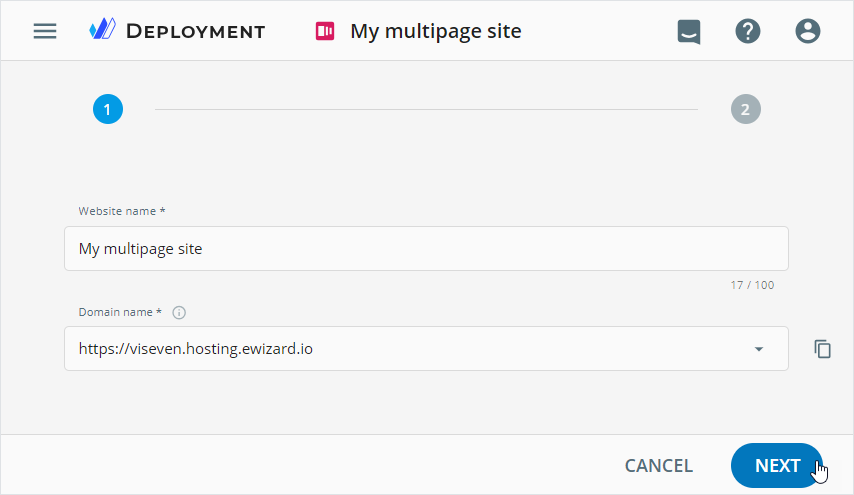Click the Domain name info icon
This screenshot has width=854, height=495.
coord(179,312)
